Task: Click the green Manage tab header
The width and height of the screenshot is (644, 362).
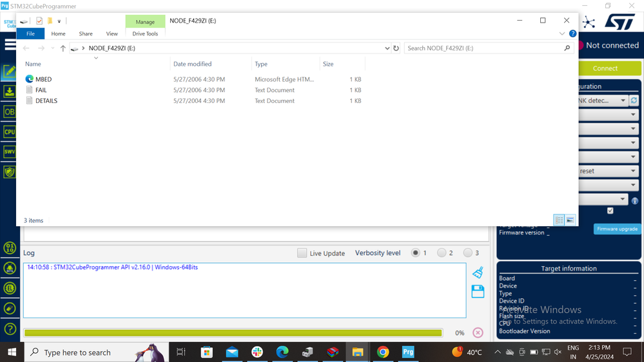Action: (145, 22)
